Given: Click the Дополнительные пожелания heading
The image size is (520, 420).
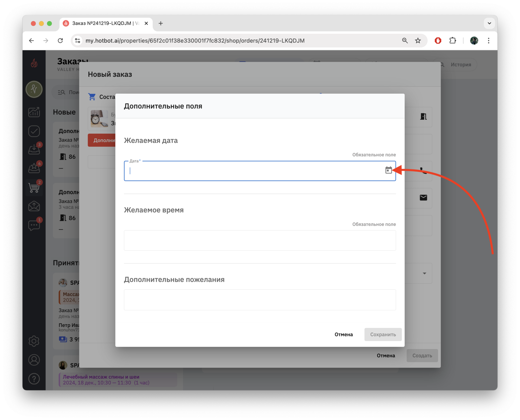Looking at the screenshot, I should click(174, 280).
